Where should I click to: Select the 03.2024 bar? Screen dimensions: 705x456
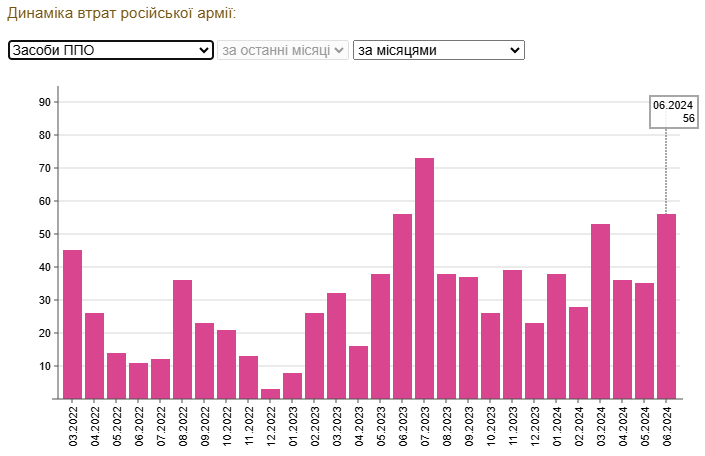(x=600, y=311)
